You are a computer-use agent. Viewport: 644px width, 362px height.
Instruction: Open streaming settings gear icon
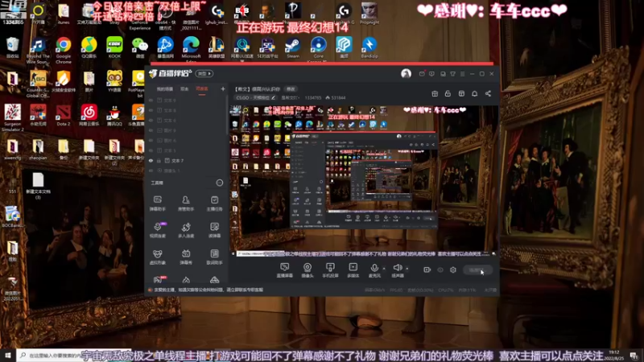click(x=453, y=269)
